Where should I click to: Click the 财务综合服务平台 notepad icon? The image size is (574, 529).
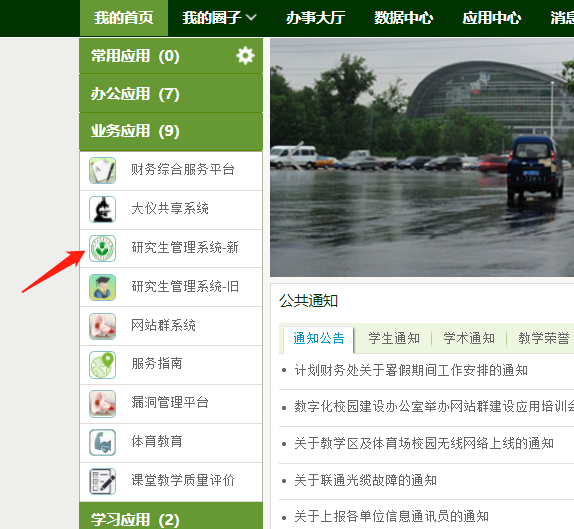click(x=102, y=170)
